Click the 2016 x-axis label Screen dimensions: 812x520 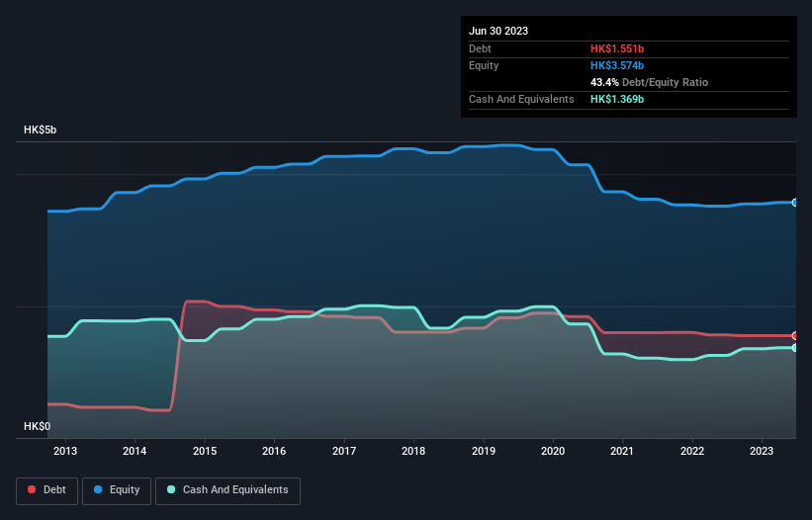point(274,451)
